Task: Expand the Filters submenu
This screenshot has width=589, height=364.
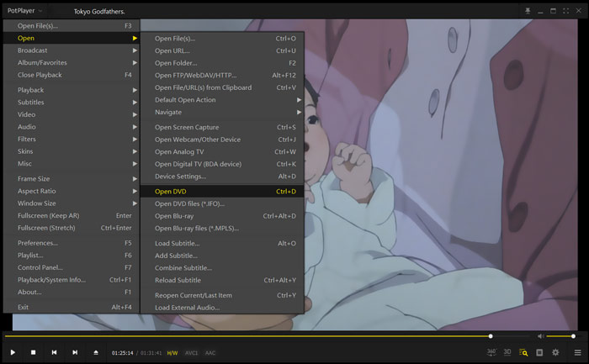Action: (x=72, y=139)
